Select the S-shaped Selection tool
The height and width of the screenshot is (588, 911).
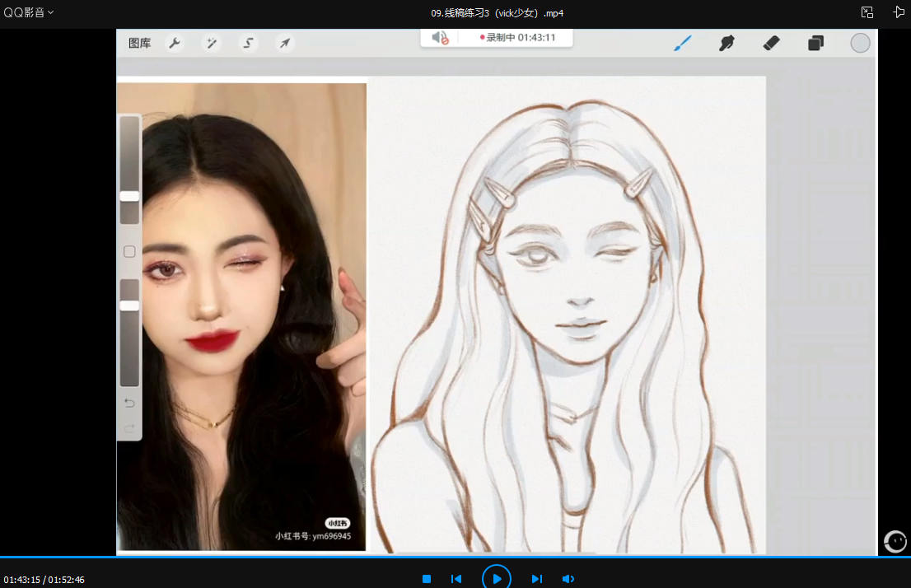[249, 43]
